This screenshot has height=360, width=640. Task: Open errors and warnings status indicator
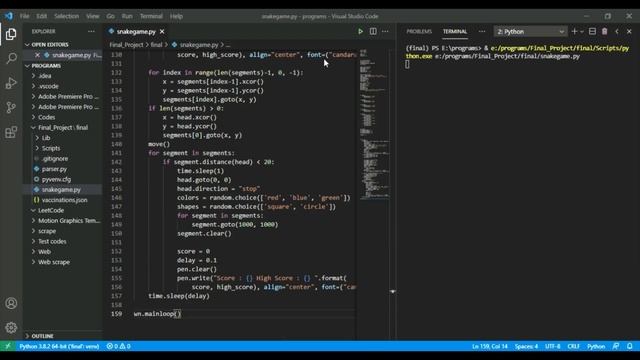click(119, 346)
